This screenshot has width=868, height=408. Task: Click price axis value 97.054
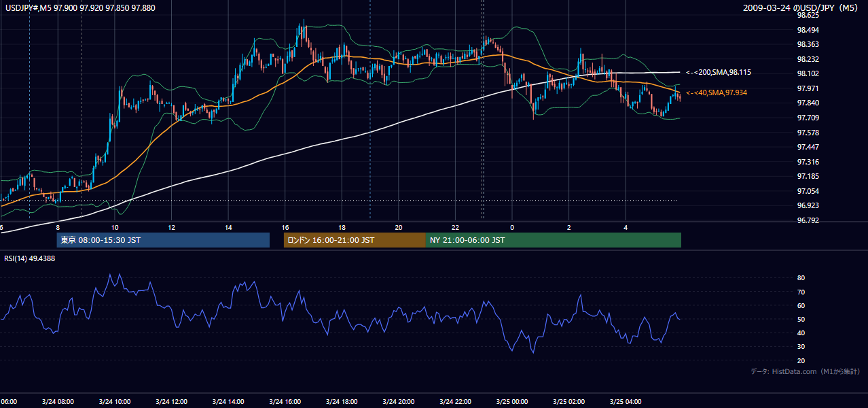(x=808, y=192)
